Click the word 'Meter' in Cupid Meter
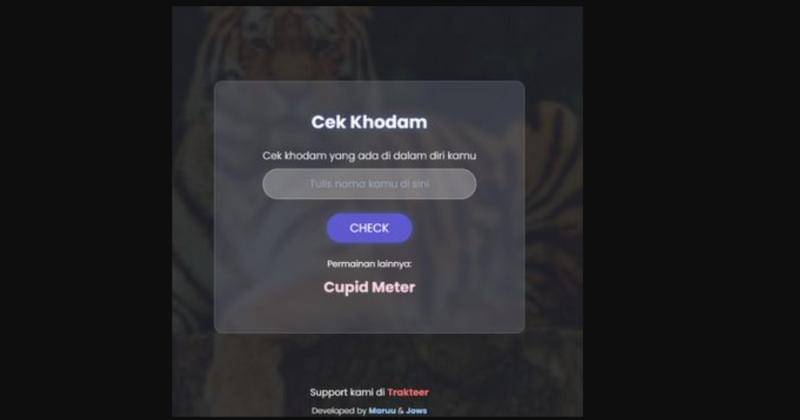Screen dimensions: 800x420 pos(393,287)
